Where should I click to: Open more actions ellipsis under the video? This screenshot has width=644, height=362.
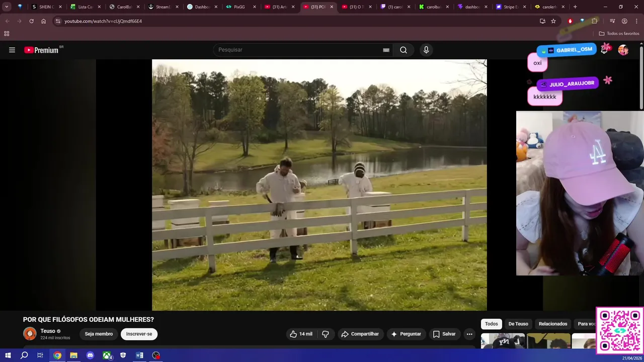(x=469, y=334)
